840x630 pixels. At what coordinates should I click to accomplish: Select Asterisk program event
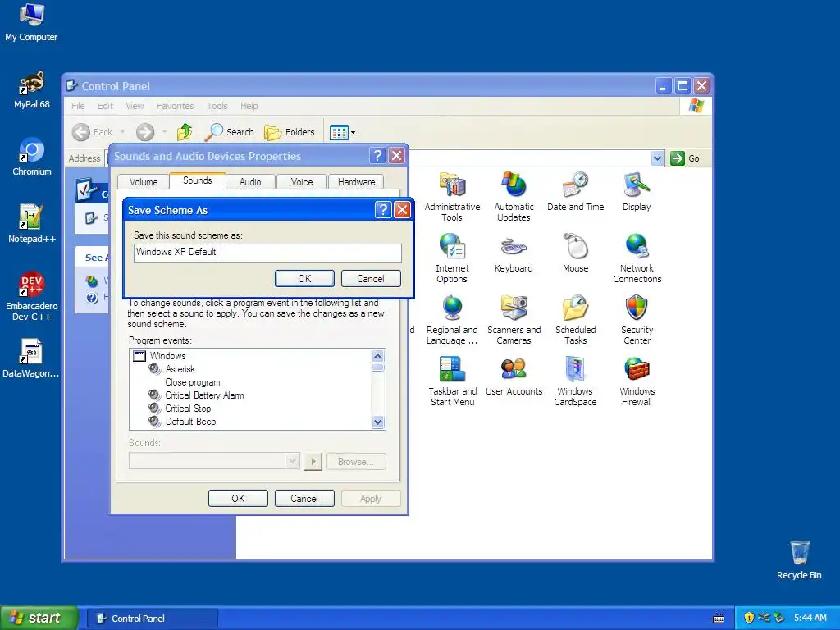[180, 369]
